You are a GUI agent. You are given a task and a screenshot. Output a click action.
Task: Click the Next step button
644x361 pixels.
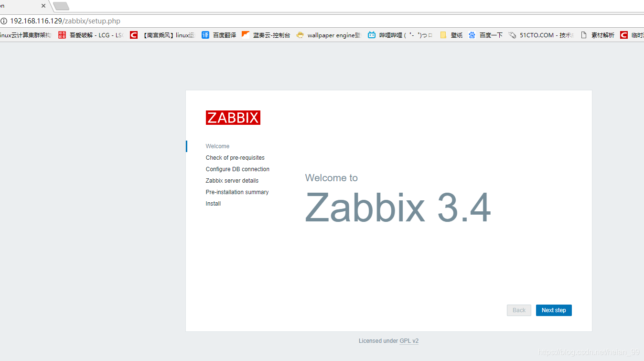coord(554,310)
